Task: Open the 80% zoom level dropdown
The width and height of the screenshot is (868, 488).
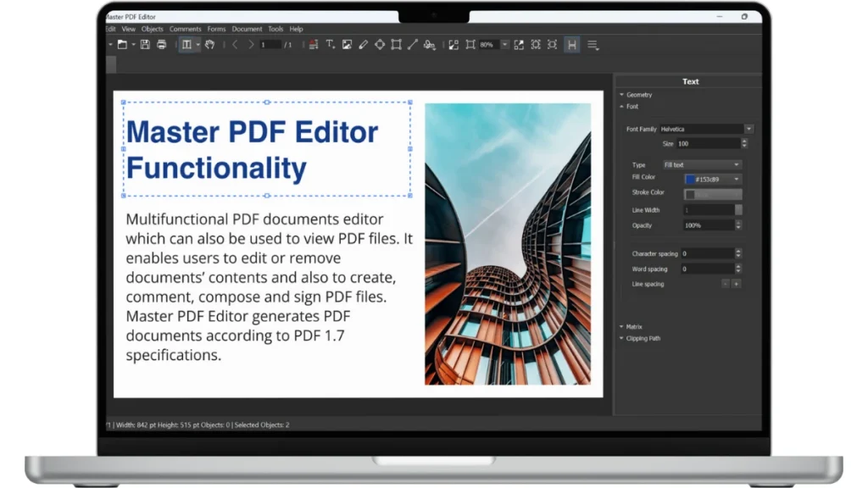Action: tap(505, 45)
